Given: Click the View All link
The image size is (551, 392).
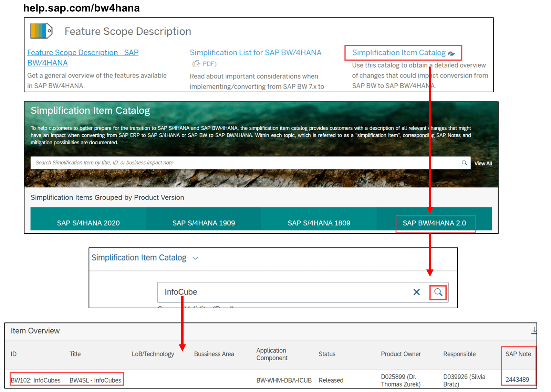Looking at the screenshot, I should [483, 163].
